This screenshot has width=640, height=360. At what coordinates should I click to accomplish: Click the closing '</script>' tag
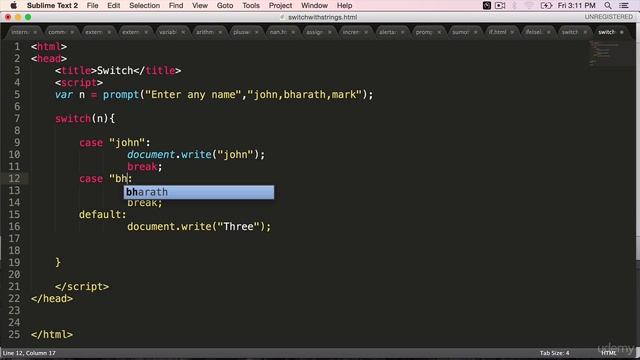pos(82,286)
